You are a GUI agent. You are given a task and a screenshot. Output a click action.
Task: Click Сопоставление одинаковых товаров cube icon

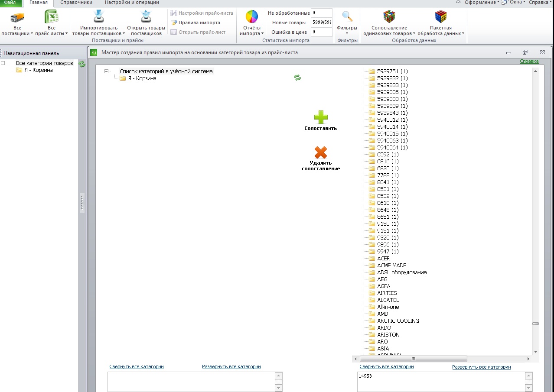tap(389, 17)
